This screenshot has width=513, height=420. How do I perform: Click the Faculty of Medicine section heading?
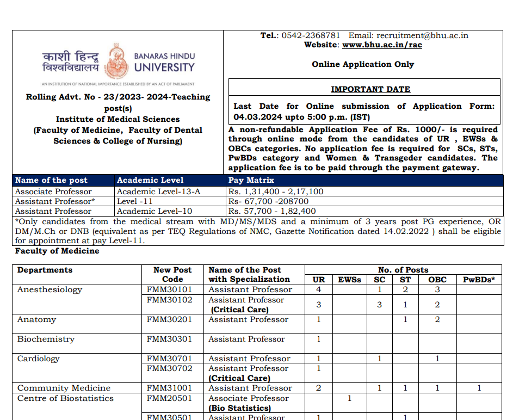(x=57, y=251)
